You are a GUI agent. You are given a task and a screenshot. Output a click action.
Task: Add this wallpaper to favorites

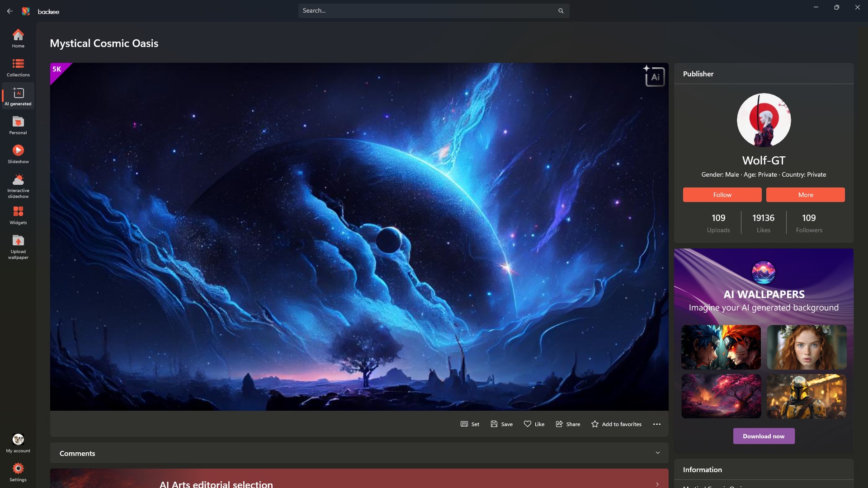click(x=616, y=424)
